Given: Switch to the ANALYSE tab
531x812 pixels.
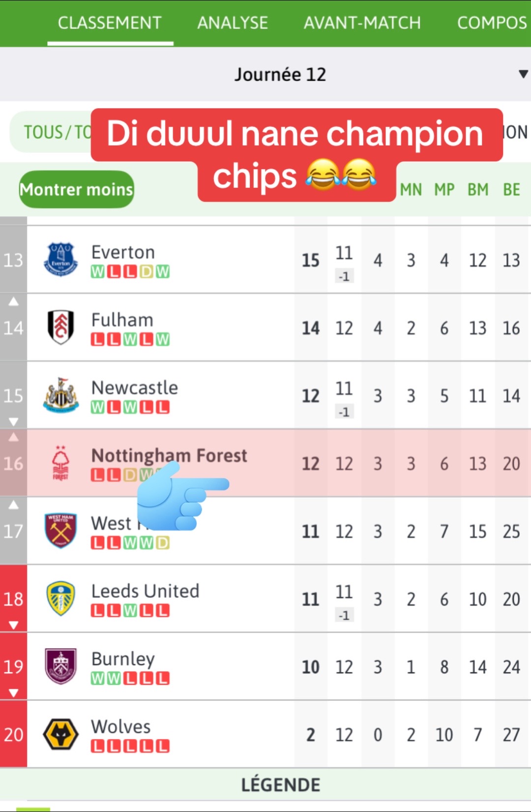Looking at the screenshot, I should pos(233,23).
